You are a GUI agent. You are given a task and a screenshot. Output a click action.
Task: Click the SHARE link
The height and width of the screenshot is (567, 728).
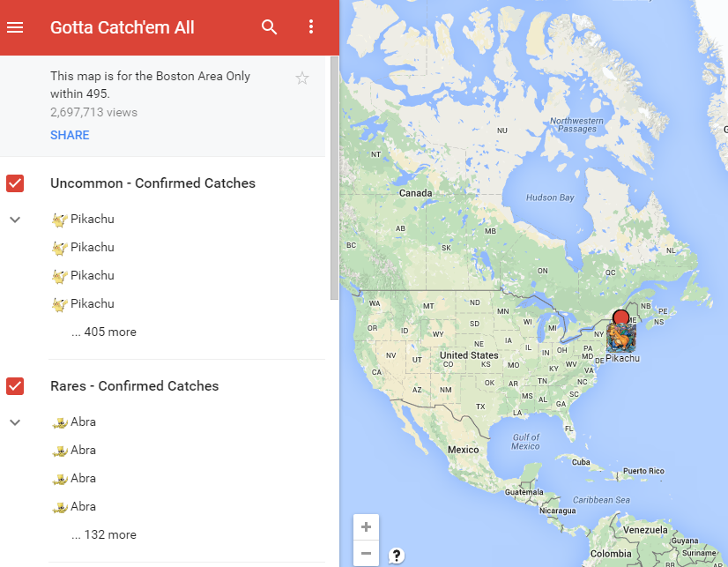click(70, 135)
